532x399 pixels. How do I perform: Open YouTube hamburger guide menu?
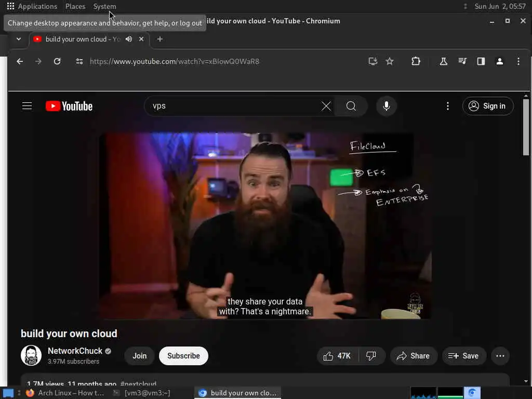tap(27, 106)
